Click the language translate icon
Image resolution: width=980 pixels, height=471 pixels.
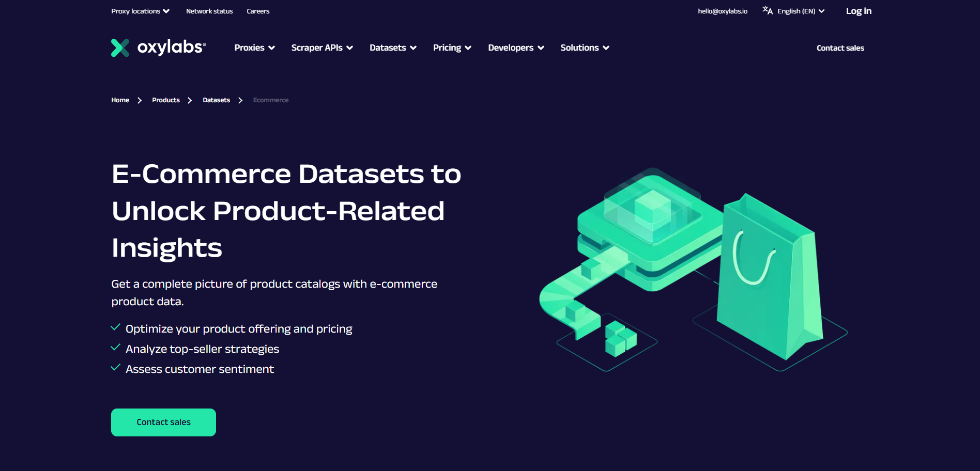pos(768,10)
